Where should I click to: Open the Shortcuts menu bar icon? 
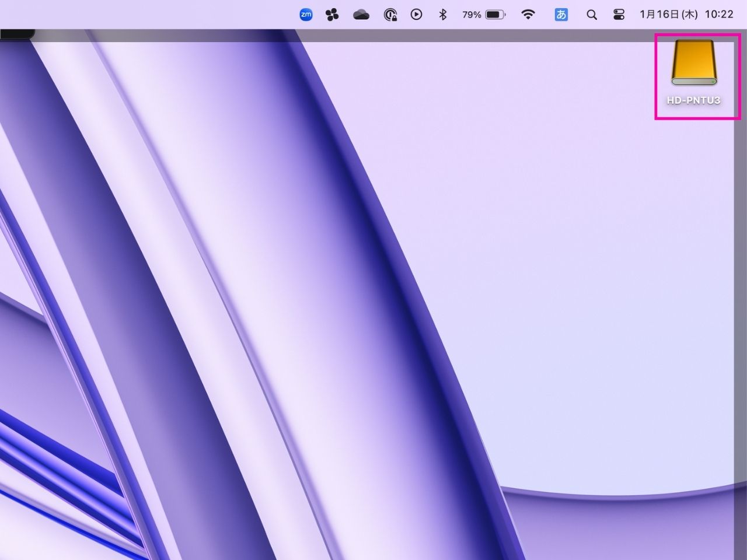pyautogui.click(x=332, y=15)
